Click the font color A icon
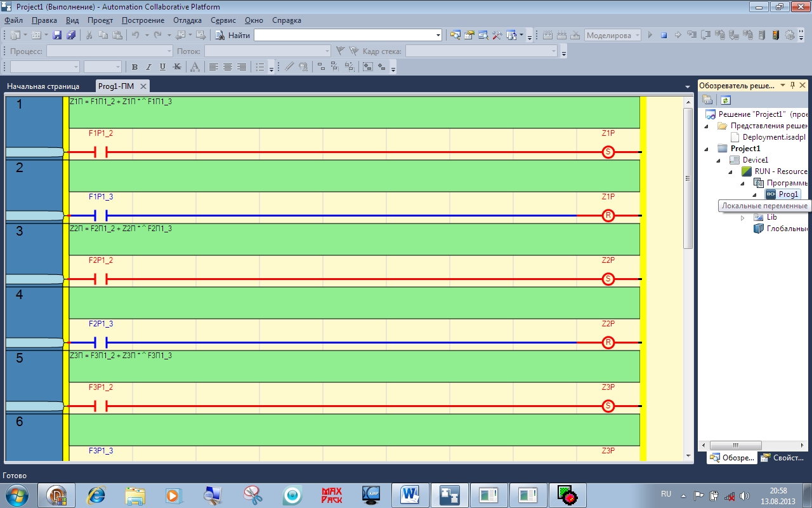Screen dimensions: 812x508 tap(195, 67)
